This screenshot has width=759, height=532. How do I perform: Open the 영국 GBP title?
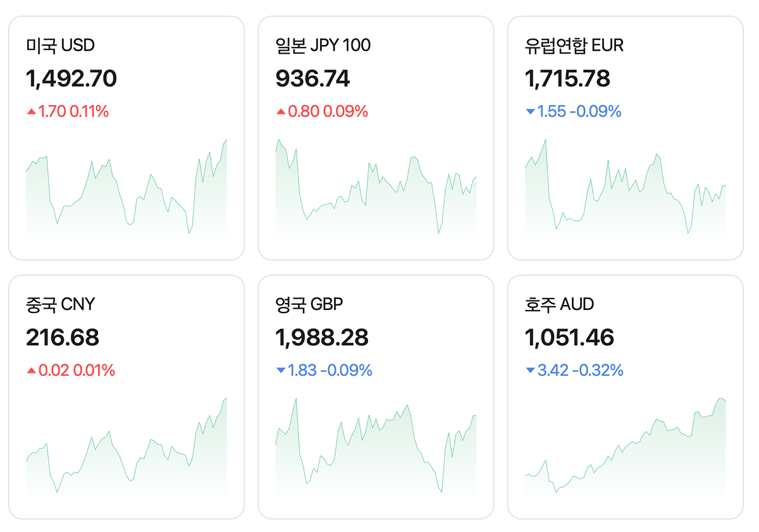[x=309, y=304]
